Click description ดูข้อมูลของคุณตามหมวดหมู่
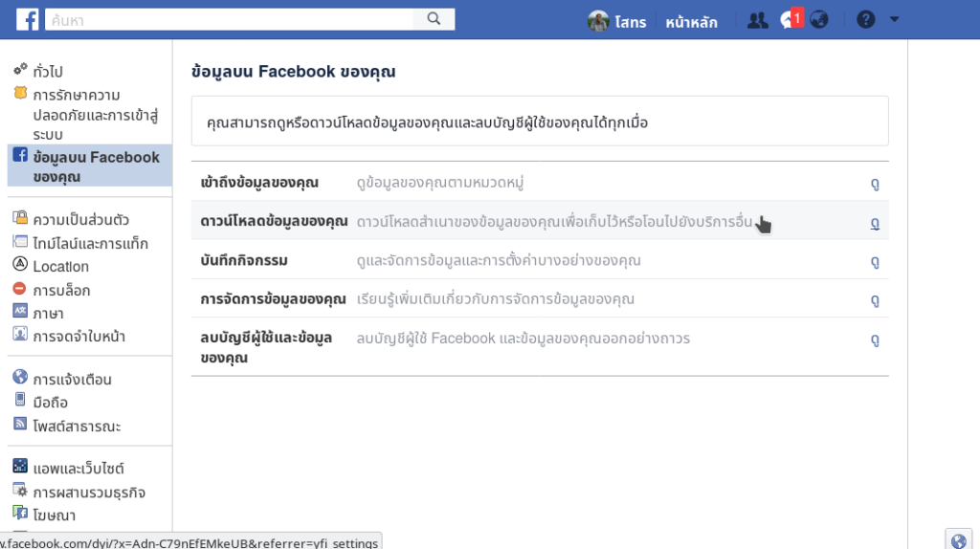 point(440,183)
